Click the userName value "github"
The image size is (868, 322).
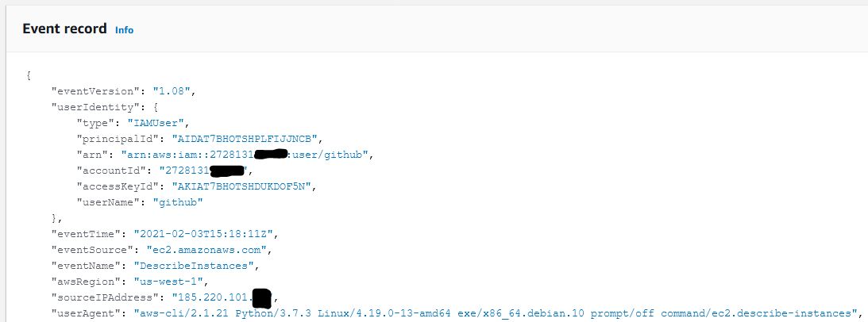(179, 202)
